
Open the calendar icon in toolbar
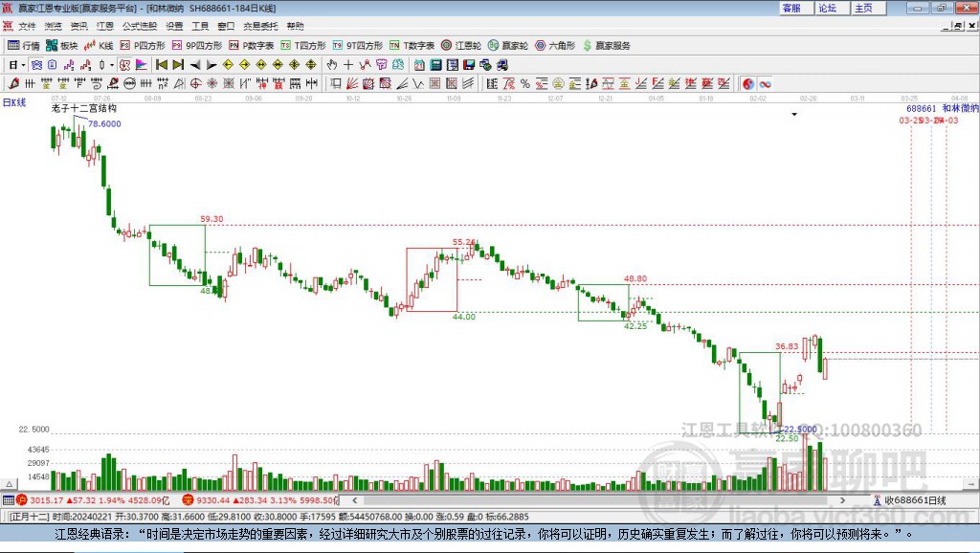pyautogui.click(x=419, y=65)
